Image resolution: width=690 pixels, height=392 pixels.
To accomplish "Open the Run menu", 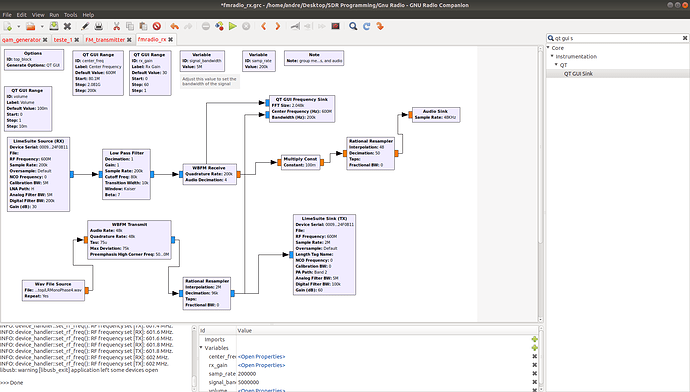I will (x=54, y=15).
